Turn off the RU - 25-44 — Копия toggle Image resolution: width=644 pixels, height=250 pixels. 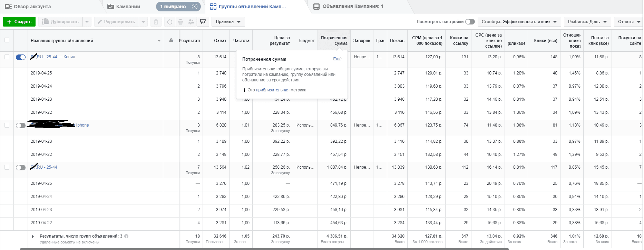tap(21, 57)
